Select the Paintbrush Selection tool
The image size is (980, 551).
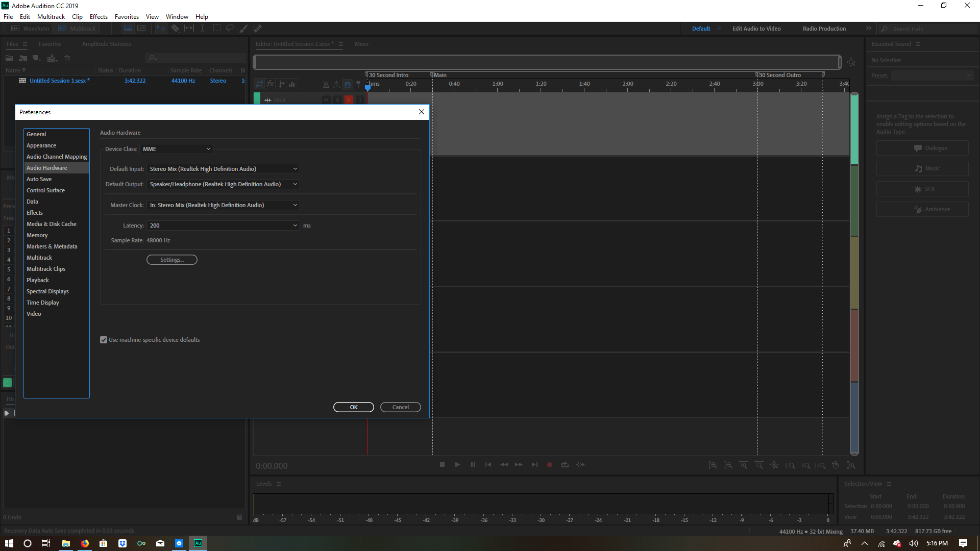244,29
